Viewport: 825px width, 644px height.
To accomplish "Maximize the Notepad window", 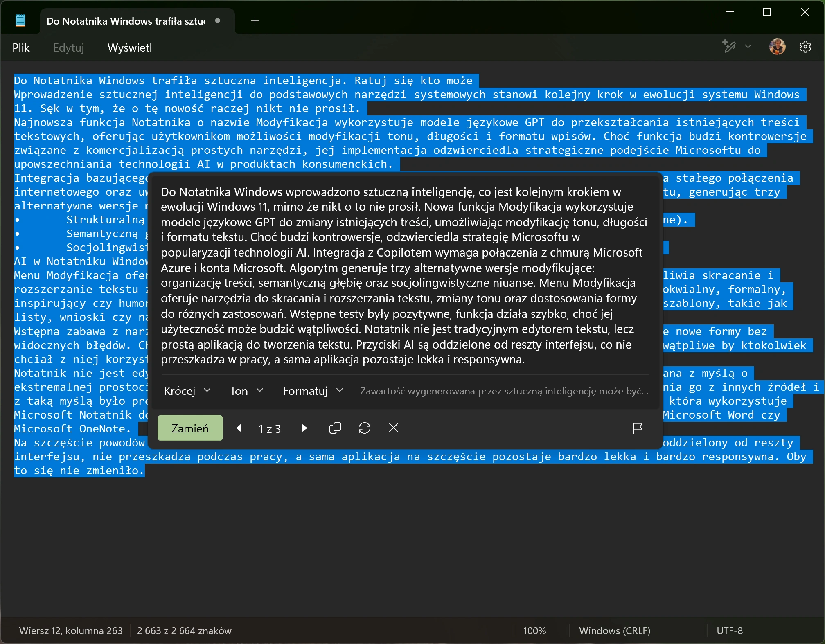I will coord(767,12).
